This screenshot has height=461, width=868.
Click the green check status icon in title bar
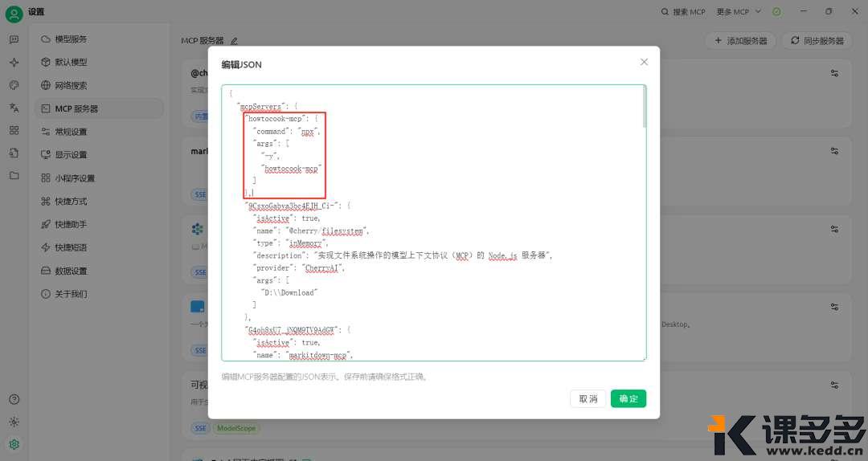[x=776, y=11]
